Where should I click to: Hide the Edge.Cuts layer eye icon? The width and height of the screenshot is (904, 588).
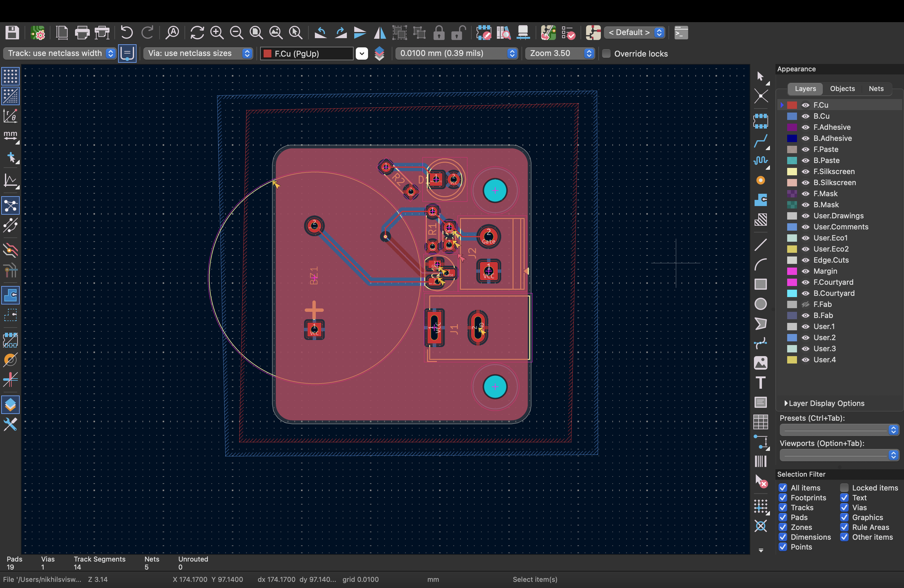(805, 260)
